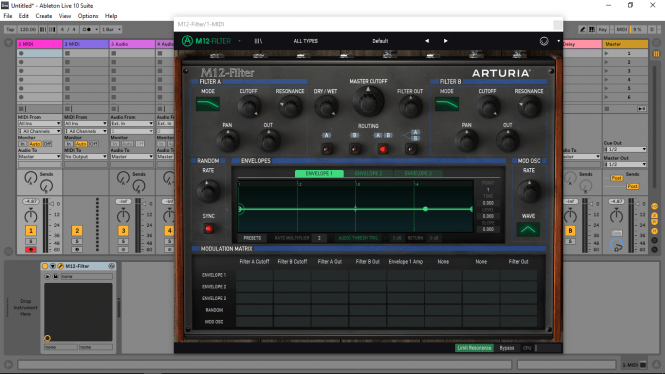Open track 1 MIDI From All Ins dropdown
Viewport: 665px width, 374px height.
39,123
